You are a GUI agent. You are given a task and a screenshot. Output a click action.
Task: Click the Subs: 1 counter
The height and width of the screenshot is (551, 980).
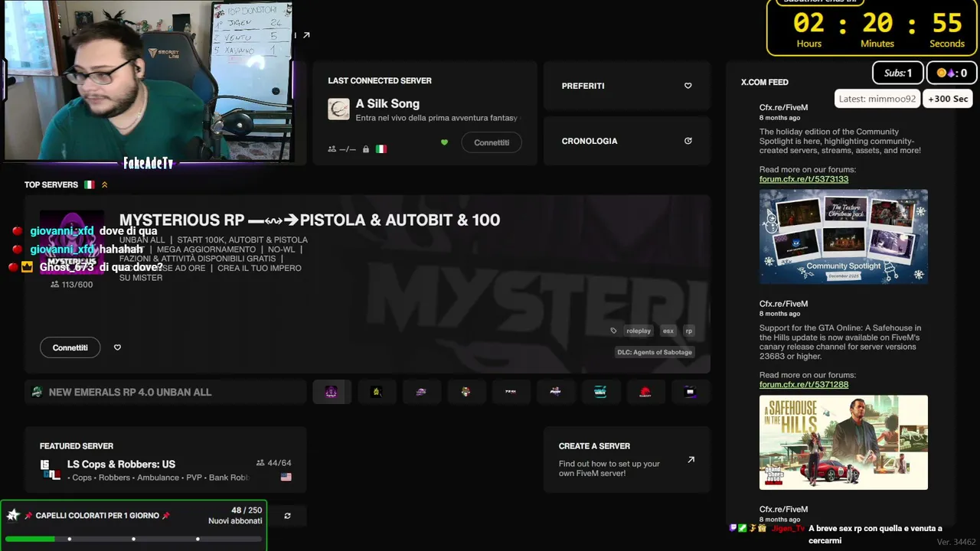[898, 73]
